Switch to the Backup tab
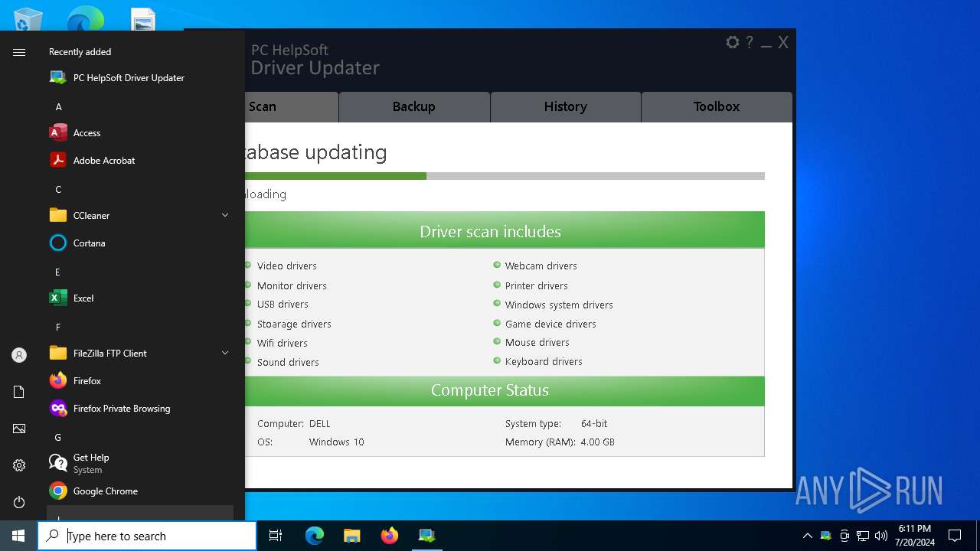Image resolution: width=980 pixels, height=551 pixels. pos(414,107)
